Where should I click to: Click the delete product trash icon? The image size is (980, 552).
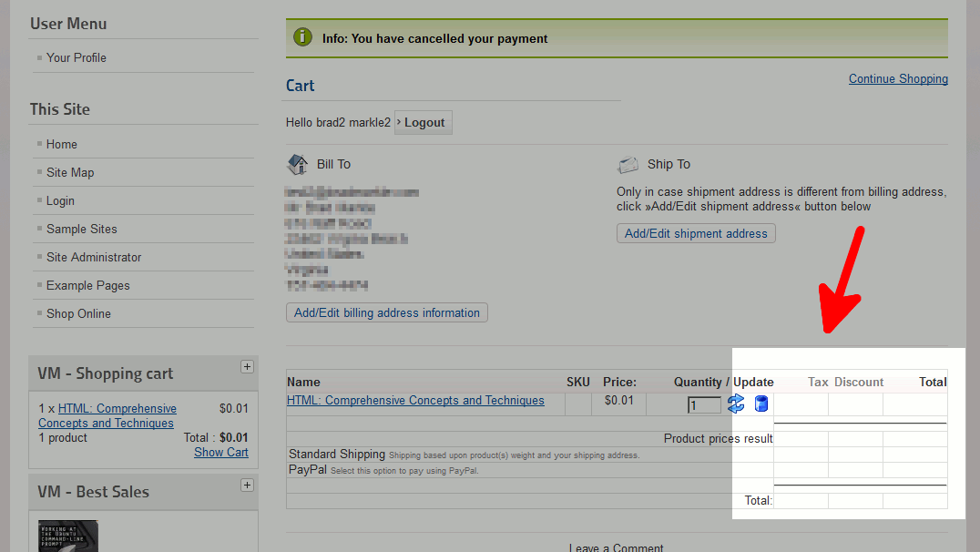point(761,404)
